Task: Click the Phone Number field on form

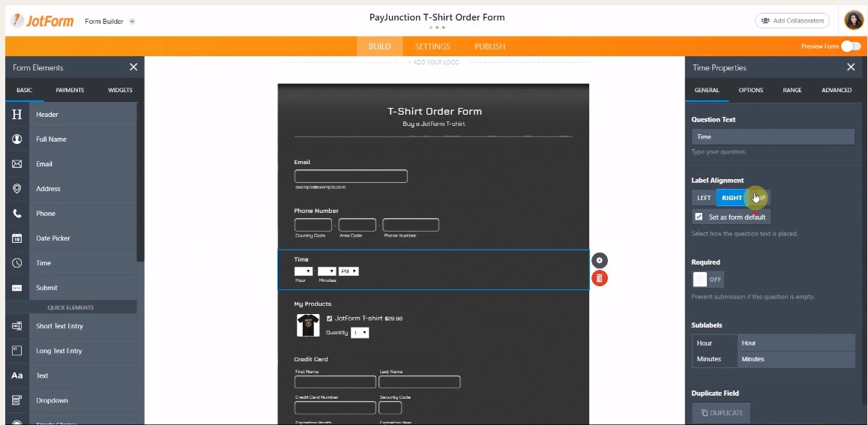Action: click(x=411, y=225)
